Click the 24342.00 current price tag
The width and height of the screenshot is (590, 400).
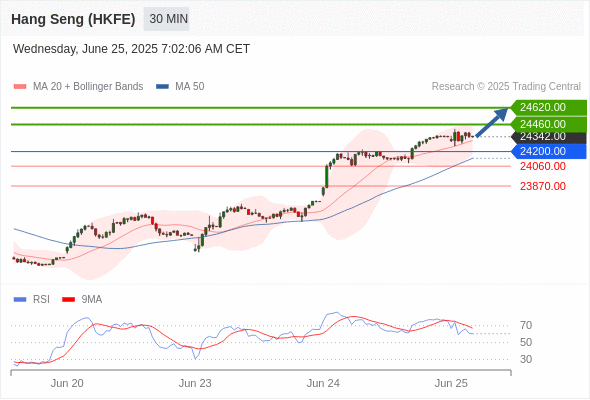point(549,137)
